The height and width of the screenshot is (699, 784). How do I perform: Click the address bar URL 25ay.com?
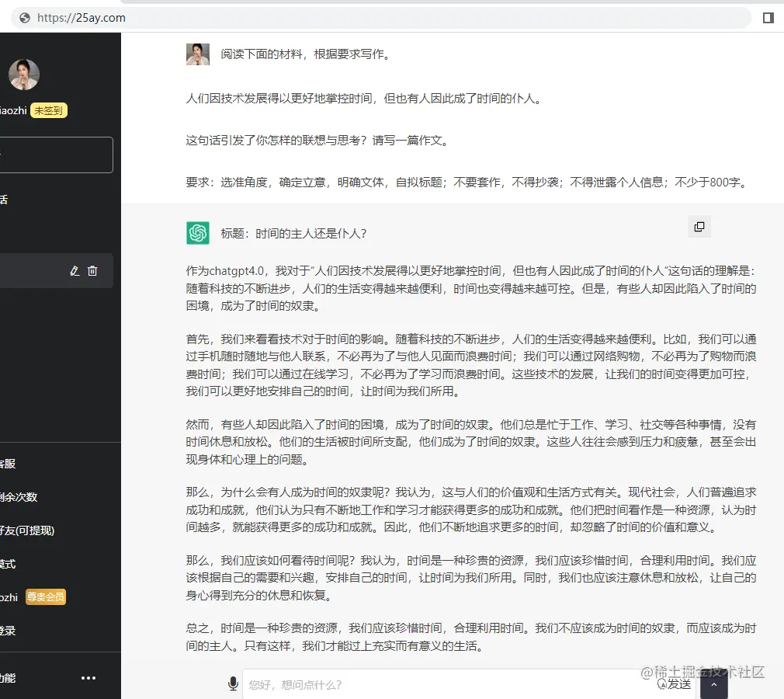coord(82,18)
